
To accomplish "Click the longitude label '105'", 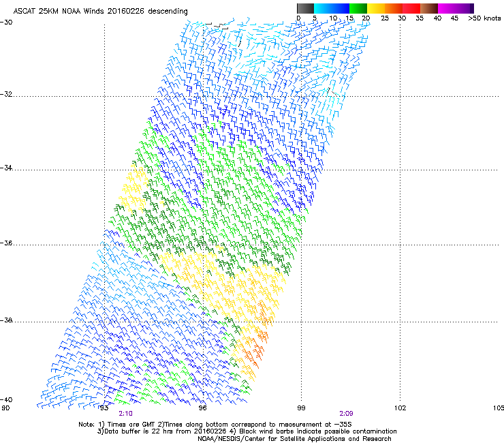I will pos(499,408).
